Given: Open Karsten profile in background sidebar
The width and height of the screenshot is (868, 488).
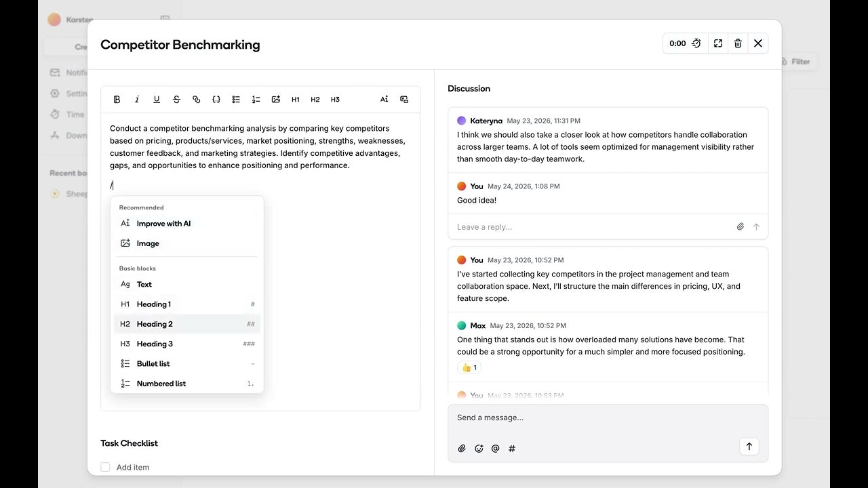Looking at the screenshot, I should coord(71,20).
